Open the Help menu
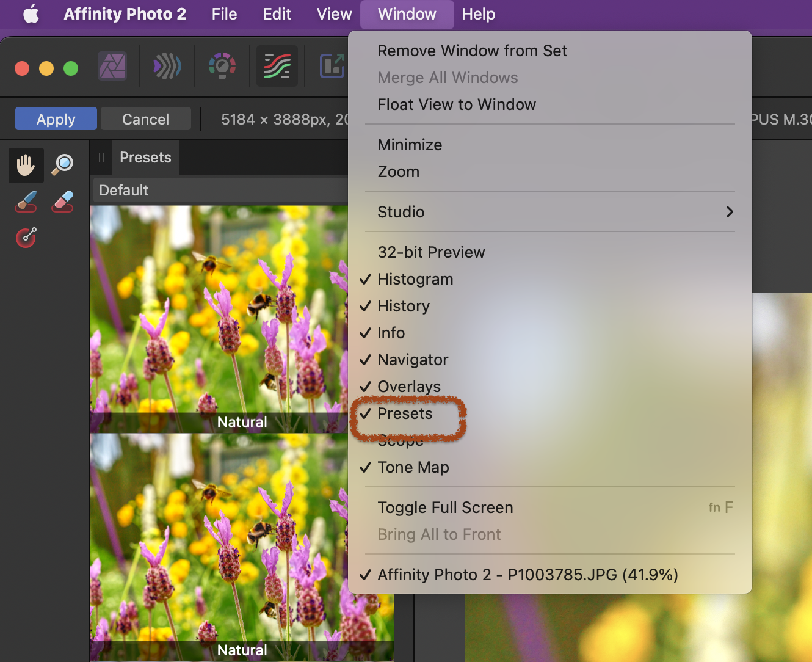 point(478,14)
